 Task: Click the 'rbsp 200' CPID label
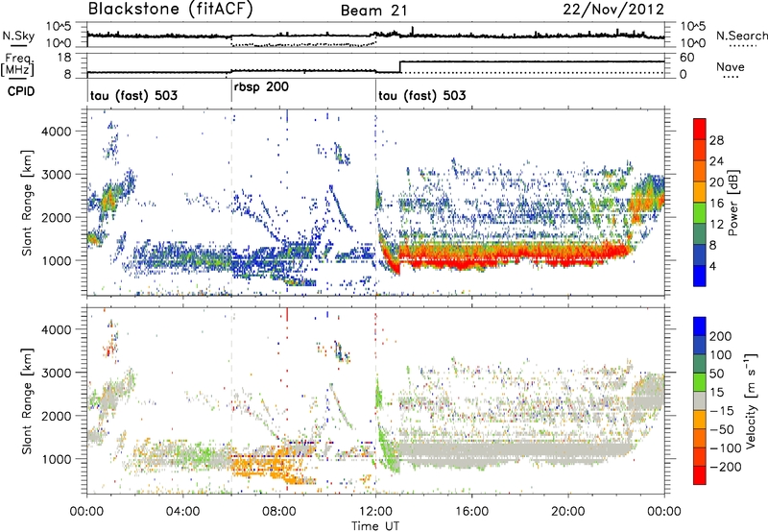261,87
